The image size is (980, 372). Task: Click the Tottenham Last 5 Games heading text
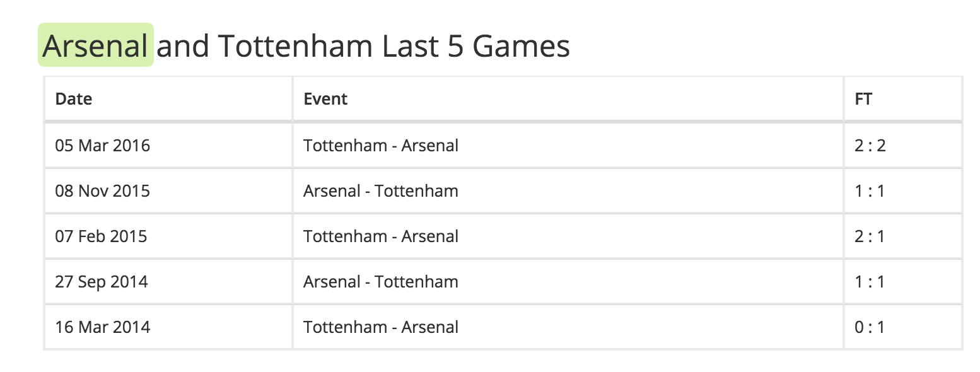394,46
